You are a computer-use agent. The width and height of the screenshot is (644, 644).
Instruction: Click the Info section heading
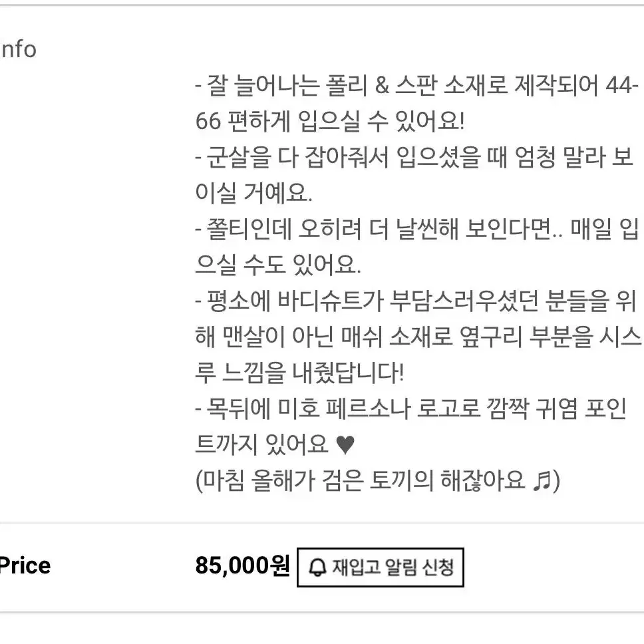point(19,50)
